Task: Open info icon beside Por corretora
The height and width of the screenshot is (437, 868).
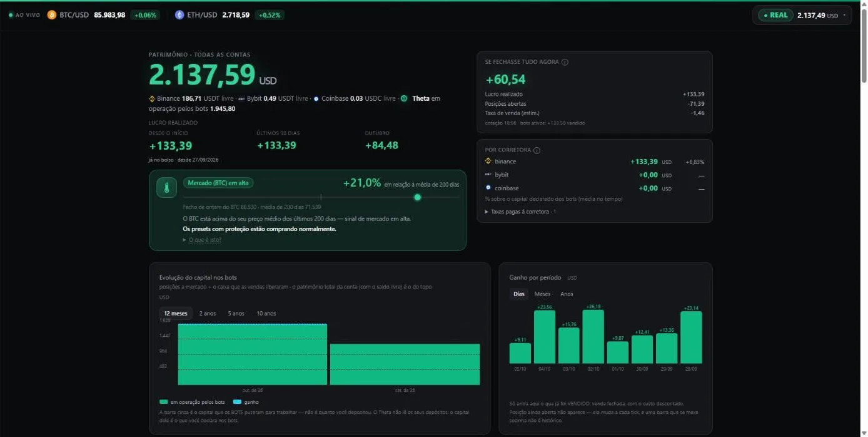Action: (537, 150)
